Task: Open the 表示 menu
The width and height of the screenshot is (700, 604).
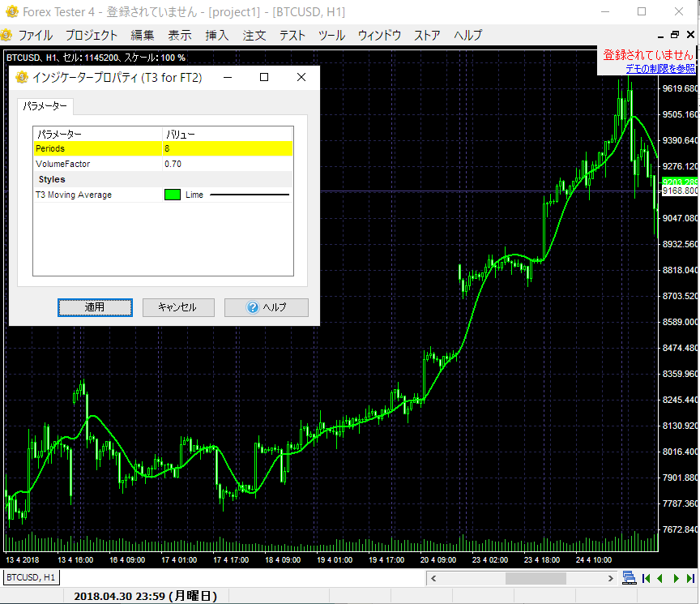Action: pos(180,36)
